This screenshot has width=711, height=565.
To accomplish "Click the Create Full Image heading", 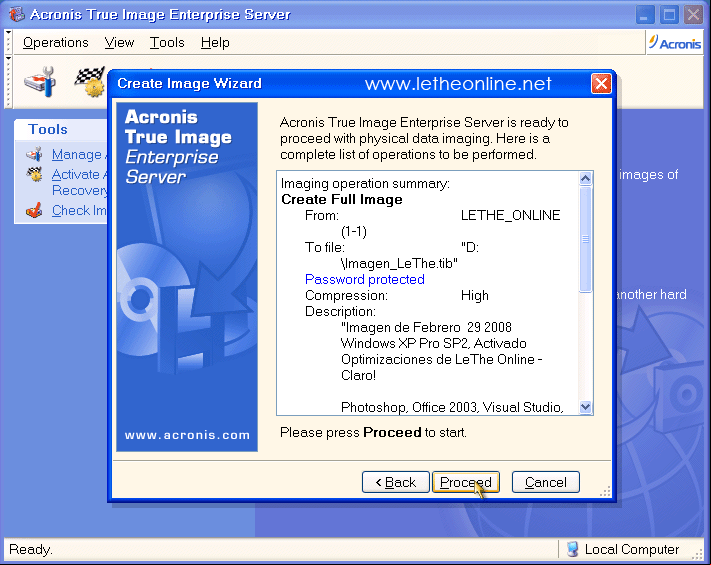I will (341, 200).
